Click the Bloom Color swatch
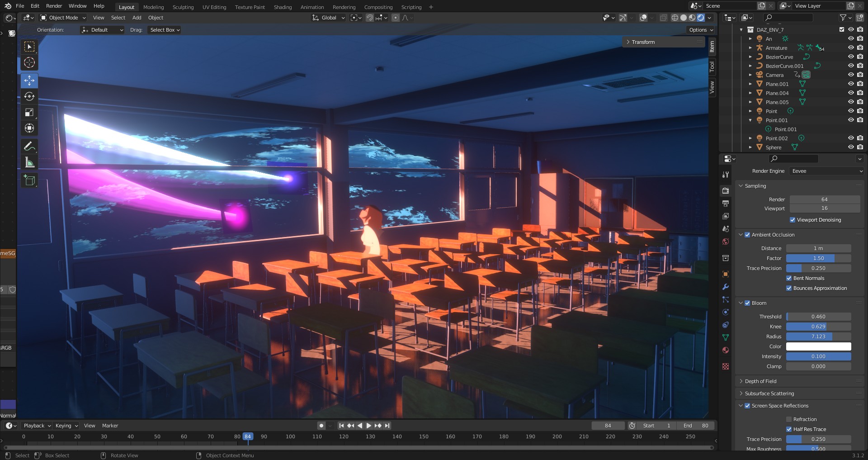This screenshot has width=868, height=460. pos(818,346)
